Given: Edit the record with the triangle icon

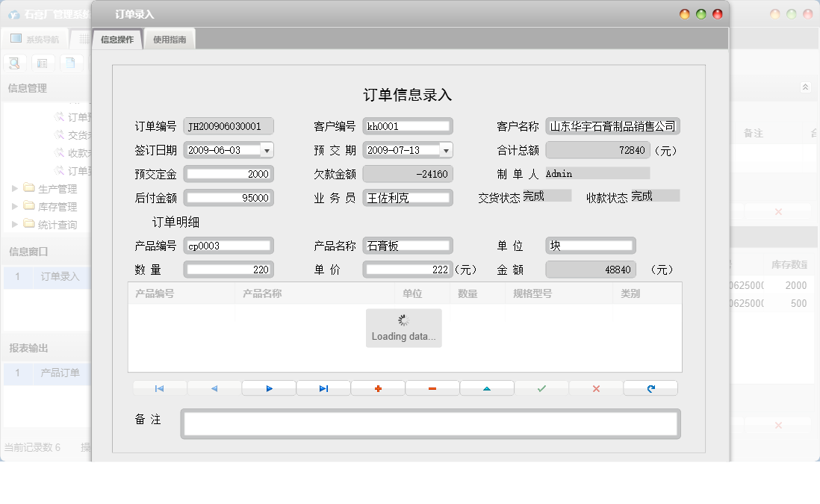Looking at the screenshot, I should pyautogui.click(x=486, y=388).
